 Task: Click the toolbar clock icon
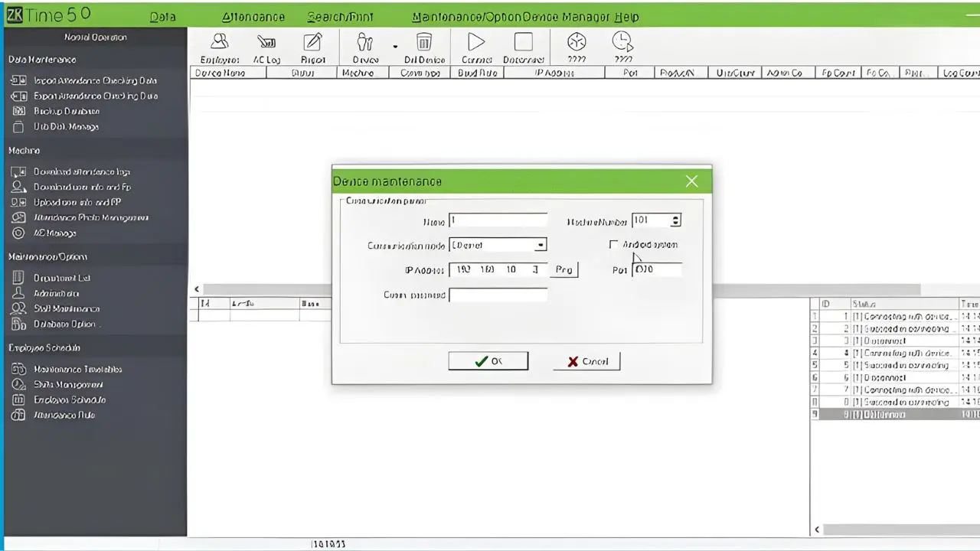tap(622, 41)
